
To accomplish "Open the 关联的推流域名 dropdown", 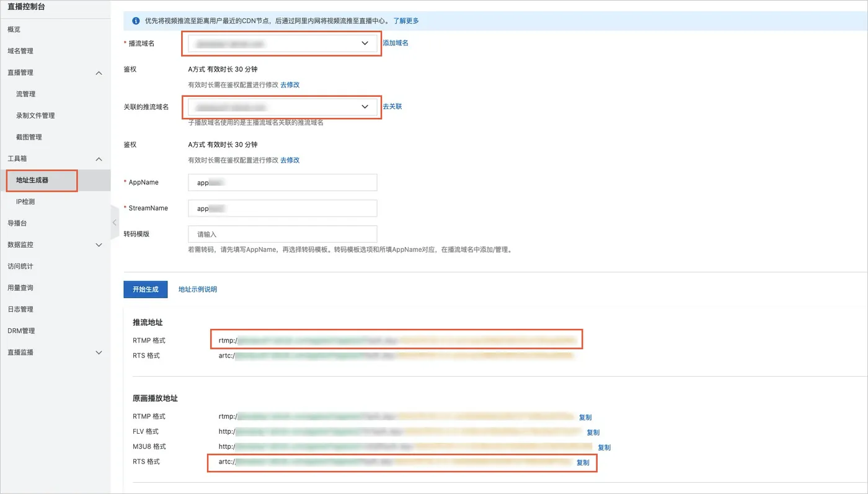I will click(282, 107).
